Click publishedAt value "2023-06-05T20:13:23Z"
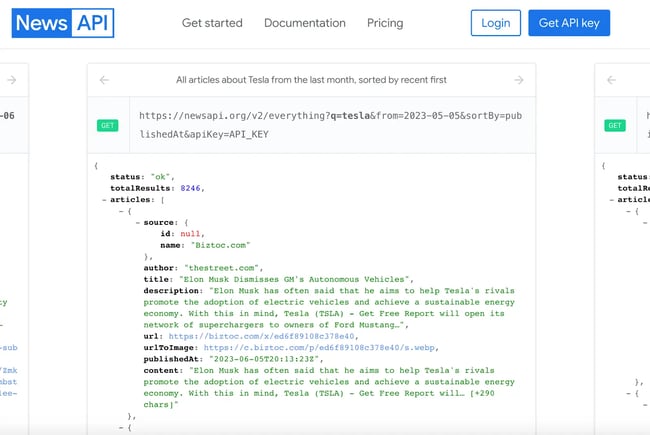The width and height of the screenshot is (650, 435). pos(264,359)
